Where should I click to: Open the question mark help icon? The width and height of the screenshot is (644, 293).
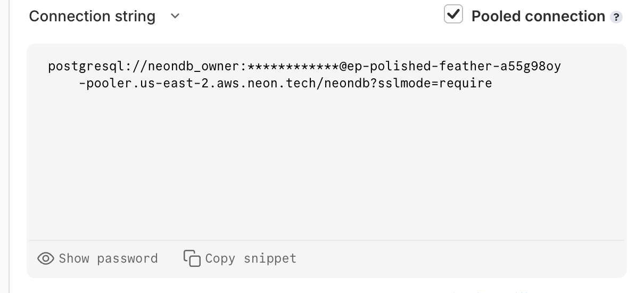click(x=616, y=17)
